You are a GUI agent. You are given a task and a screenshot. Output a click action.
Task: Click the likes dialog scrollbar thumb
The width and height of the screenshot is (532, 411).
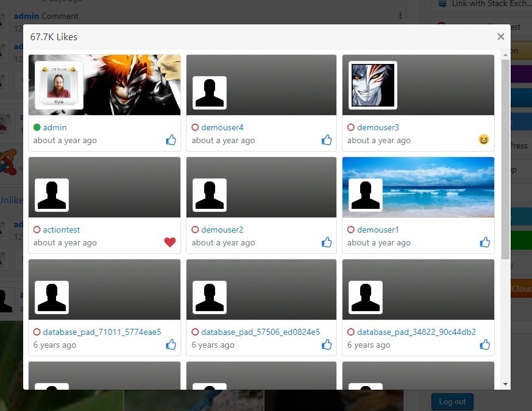click(x=505, y=160)
